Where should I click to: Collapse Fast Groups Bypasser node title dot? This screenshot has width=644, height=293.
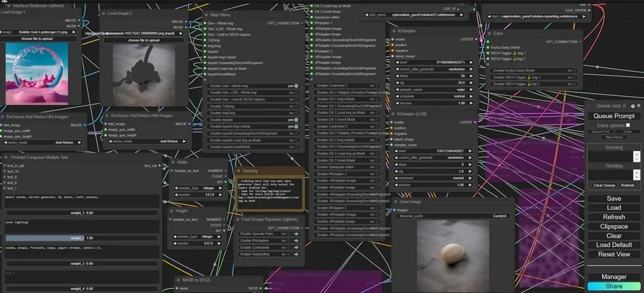click(x=237, y=220)
